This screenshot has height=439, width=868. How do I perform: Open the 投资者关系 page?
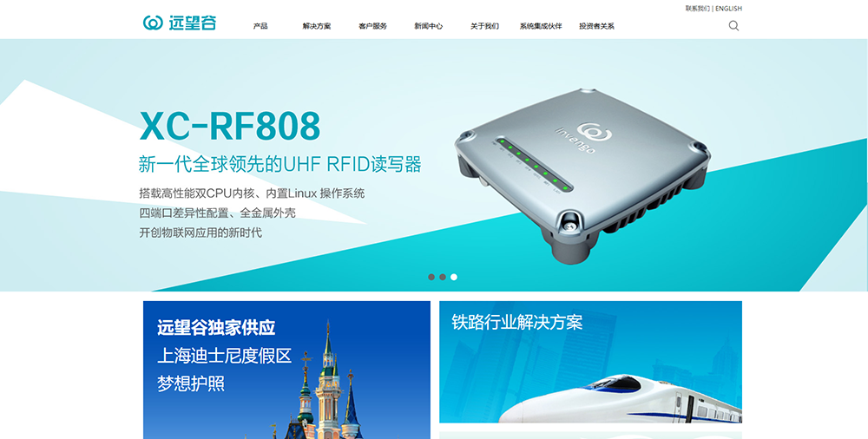point(597,26)
